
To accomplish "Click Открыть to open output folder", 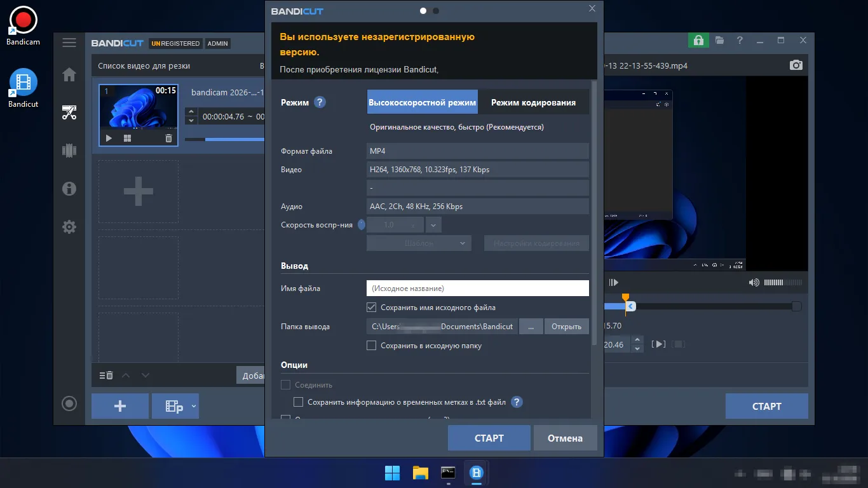I will 566,327.
